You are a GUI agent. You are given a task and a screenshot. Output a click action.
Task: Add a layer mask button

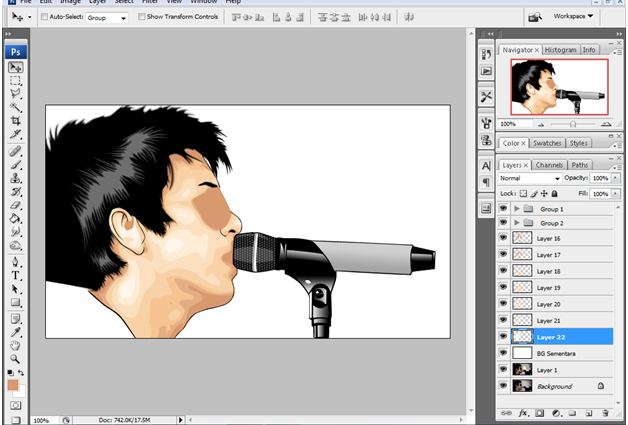coord(539,413)
